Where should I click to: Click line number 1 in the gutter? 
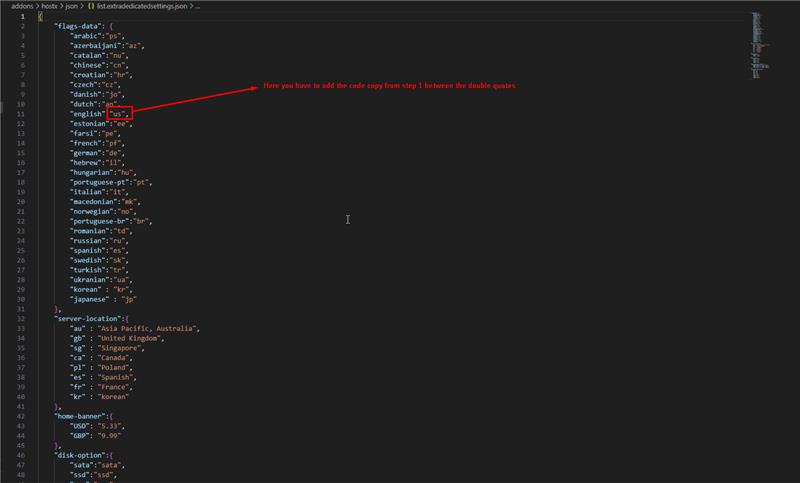point(22,16)
